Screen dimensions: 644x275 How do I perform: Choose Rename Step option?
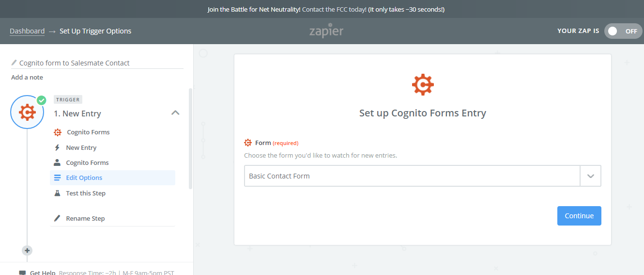coord(85,218)
